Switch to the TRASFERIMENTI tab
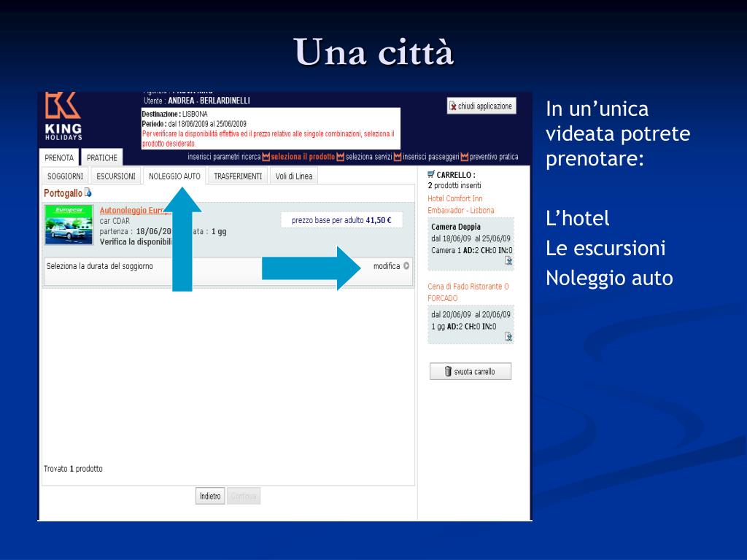The height and width of the screenshot is (560, 747). tap(238, 176)
